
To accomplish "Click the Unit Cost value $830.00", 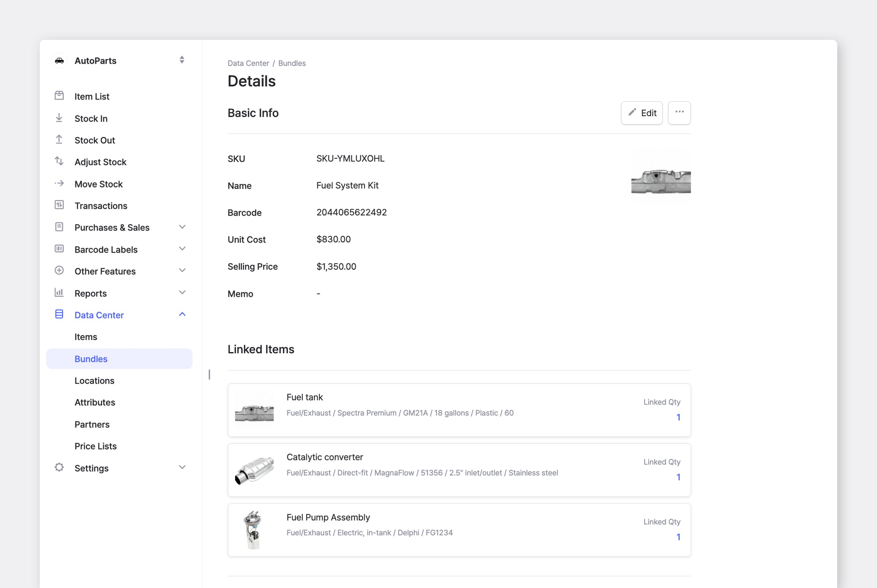I will click(x=334, y=239).
